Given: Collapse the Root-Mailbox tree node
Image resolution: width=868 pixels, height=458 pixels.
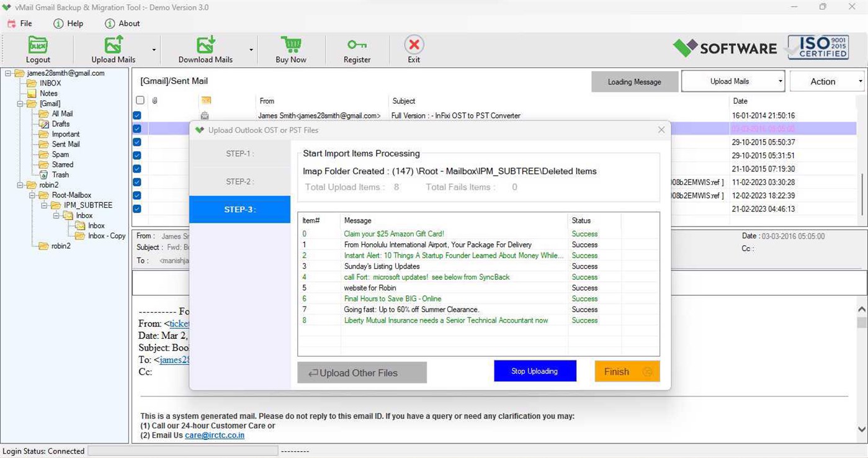Looking at the screenshot, I should [x=31, y=195].
